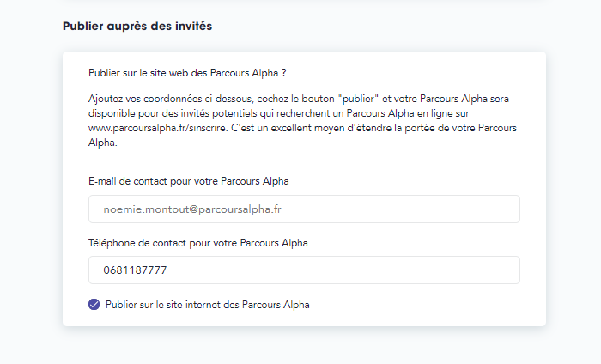Viewport: 601px width, 364px height.
Task: Focus the contact e-mail input field
Action: pyautogui.click(x=304, y=209)
